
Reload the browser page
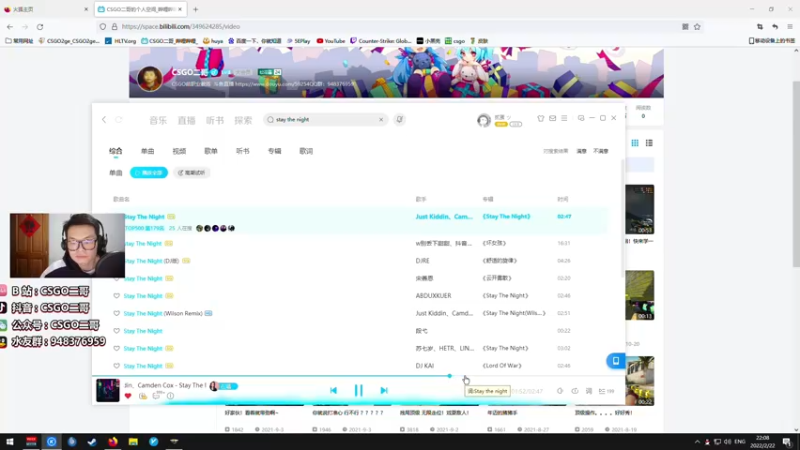pos(40,27)
